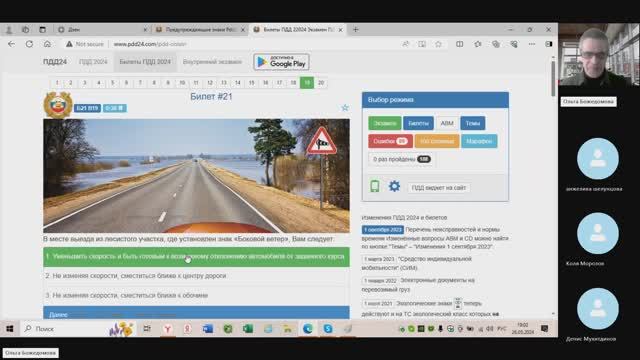Go to question number 10
This screenshot has height=360, width=640.
(x=182, y=83)
